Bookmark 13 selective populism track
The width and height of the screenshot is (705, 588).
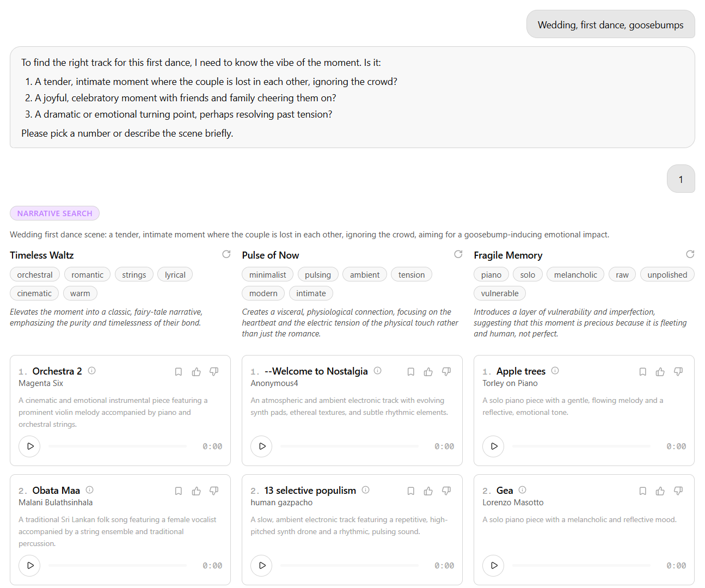[411, 491]
